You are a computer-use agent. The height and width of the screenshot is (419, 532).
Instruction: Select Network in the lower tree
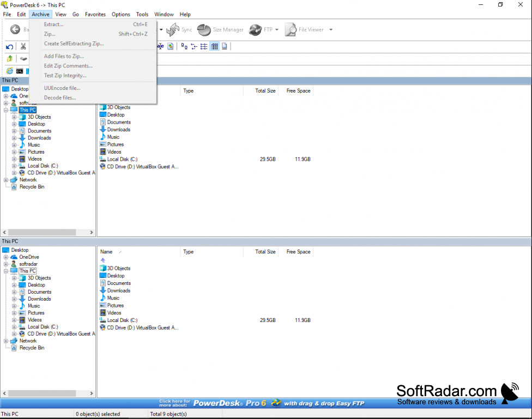click(x=28, y=341)
